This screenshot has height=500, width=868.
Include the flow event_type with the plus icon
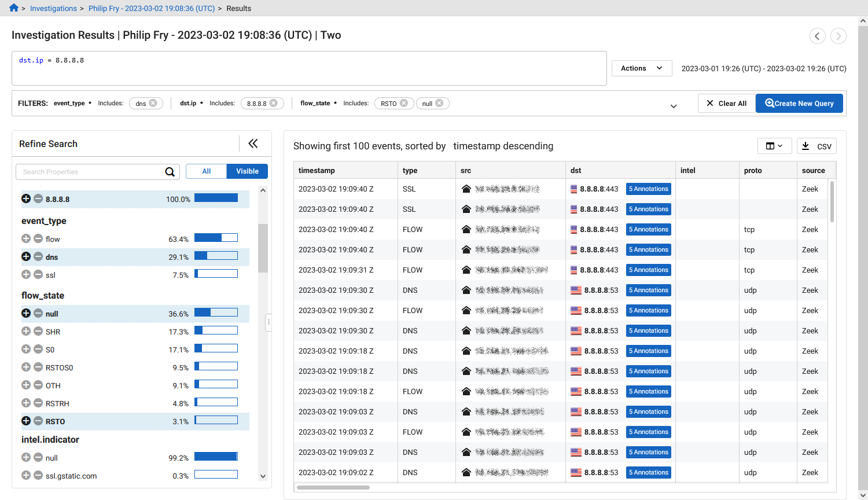[26, 238]
